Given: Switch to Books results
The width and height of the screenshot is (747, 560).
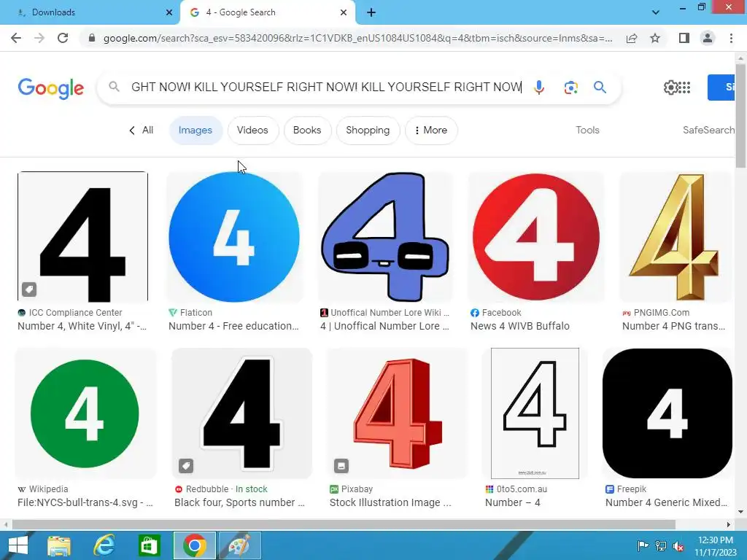Looking at the screenshot, I should (x=307, y=130).
